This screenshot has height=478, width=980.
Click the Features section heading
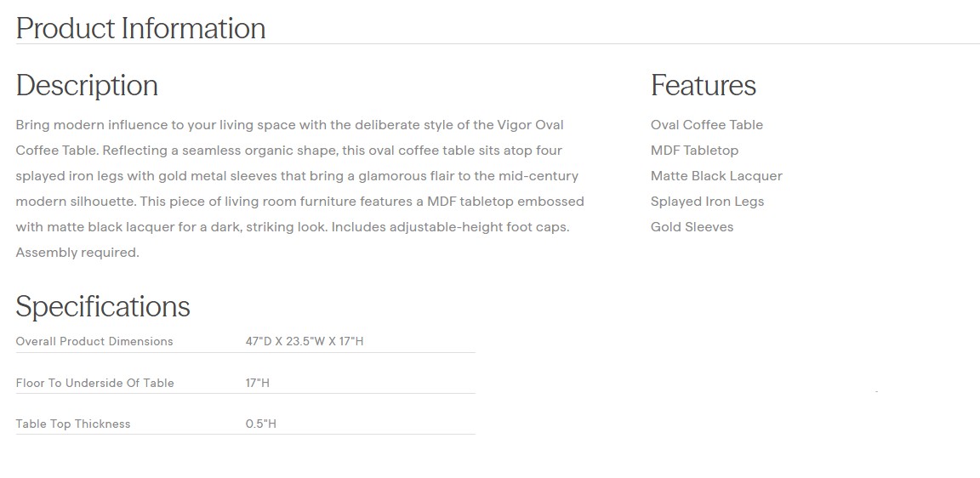(703, 85)
